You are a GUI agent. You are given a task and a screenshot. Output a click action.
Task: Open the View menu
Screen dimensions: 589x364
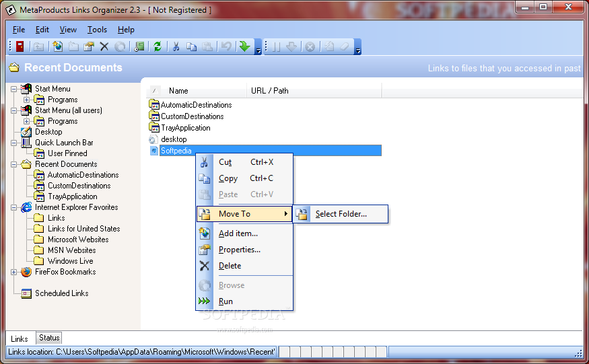point(68,30)
